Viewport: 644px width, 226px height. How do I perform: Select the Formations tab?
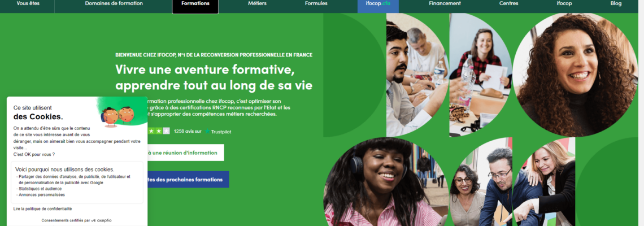pos(195,4)
